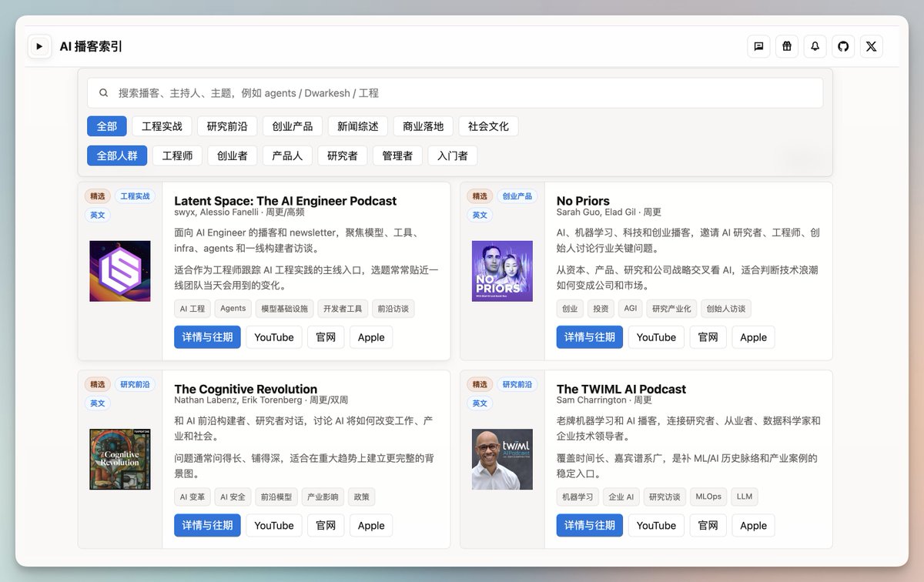Viewport: 924px width, 582px height.
Task: Filter audience by 研究者
Action: (x=343, y=156)
